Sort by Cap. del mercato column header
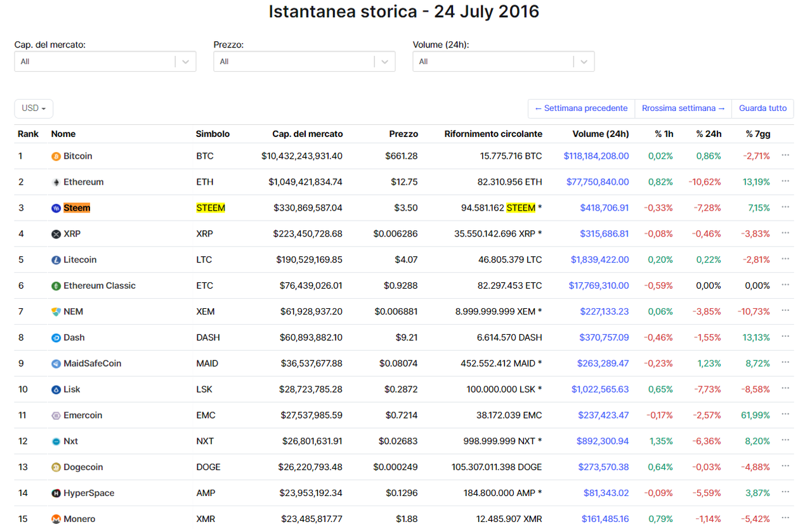 (x=308, y=134)
